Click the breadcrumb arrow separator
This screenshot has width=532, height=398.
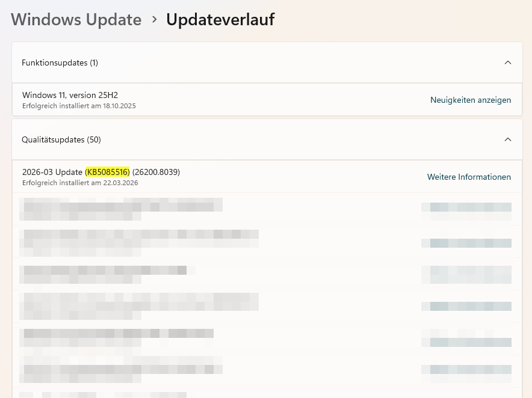tap(154, 19)
